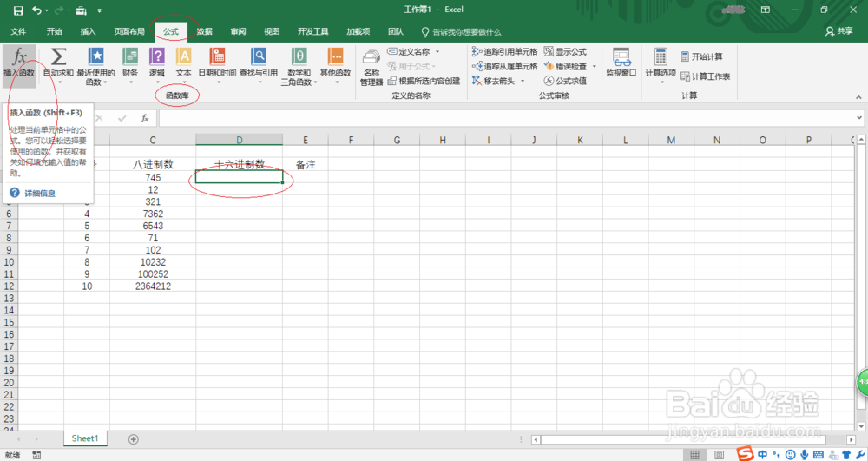This screenshot has width=868, height=461.
Task: Click Create from Selection (根据所选内容创建)
Action: pos(424,81)
